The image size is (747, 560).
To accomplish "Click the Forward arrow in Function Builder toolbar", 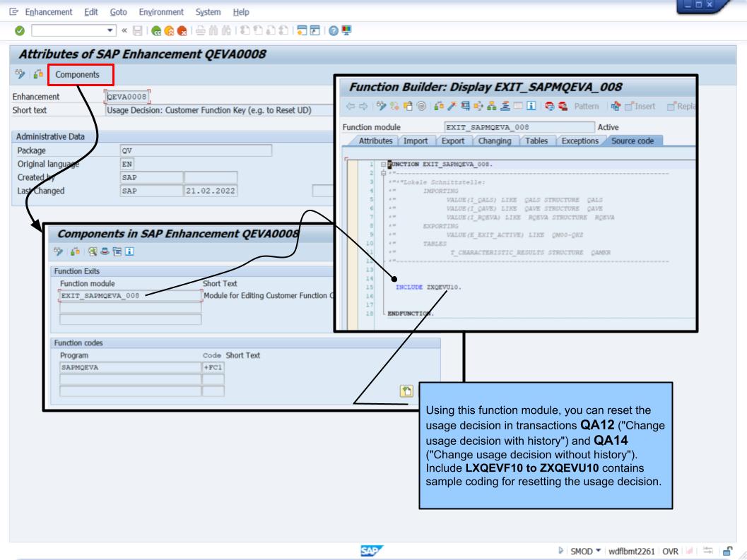I will (363, 106).
